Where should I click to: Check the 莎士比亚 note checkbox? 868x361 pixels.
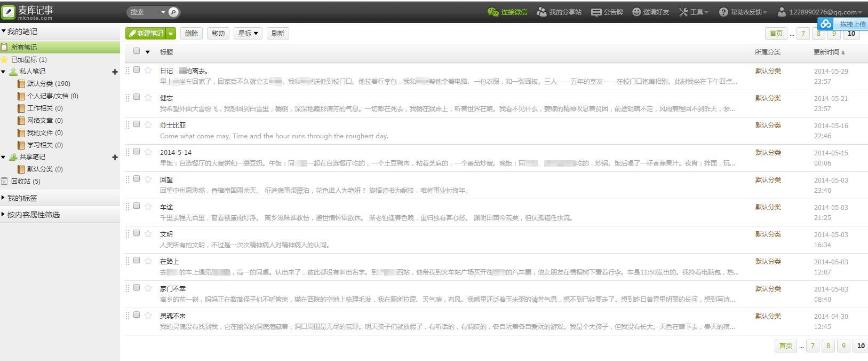pyautogui.click(x=137, y=124)
